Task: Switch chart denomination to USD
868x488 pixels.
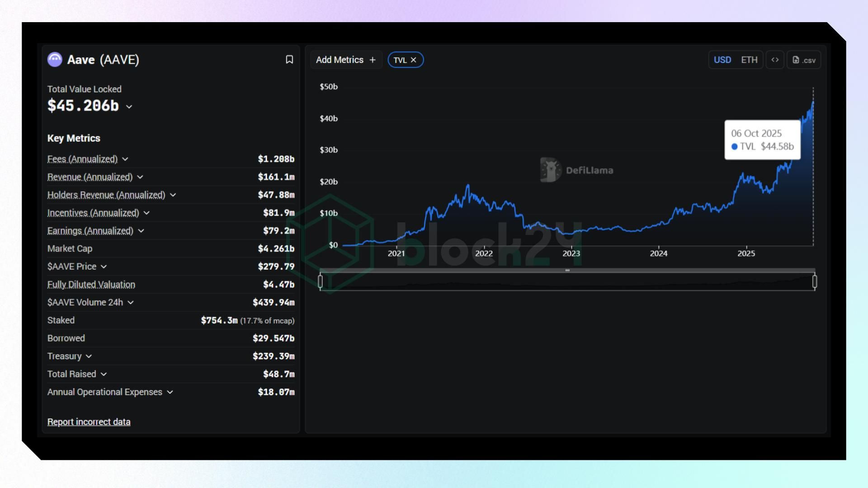Action: 722,60
